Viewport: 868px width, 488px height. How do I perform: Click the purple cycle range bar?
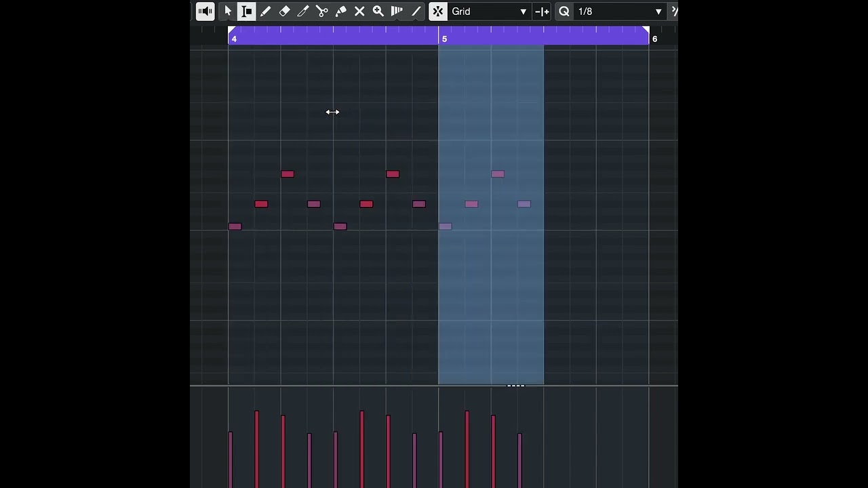[439, 35]
